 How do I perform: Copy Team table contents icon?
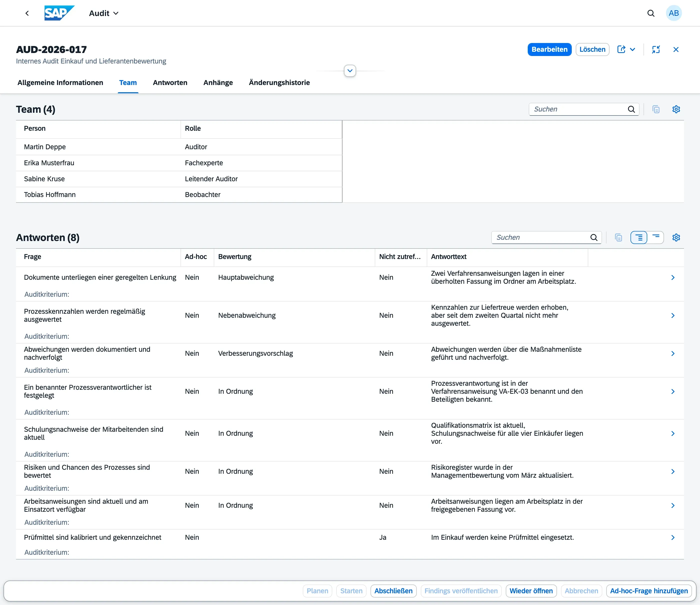[656, 109]
